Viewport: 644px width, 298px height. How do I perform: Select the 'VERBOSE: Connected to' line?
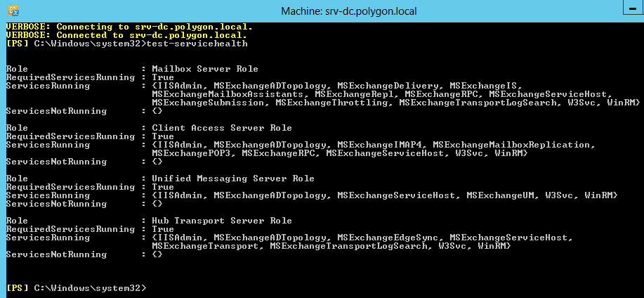(x=126, y=35)
